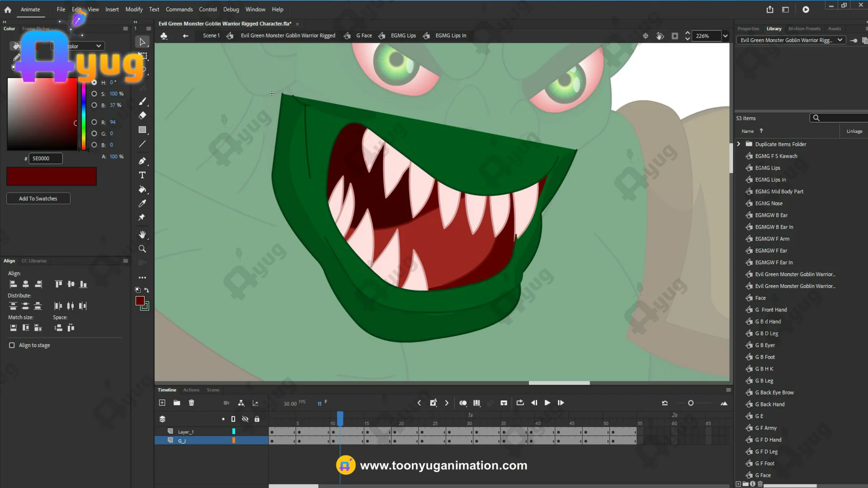Select the Red channel radio button
868x488 pixels.
94,122
